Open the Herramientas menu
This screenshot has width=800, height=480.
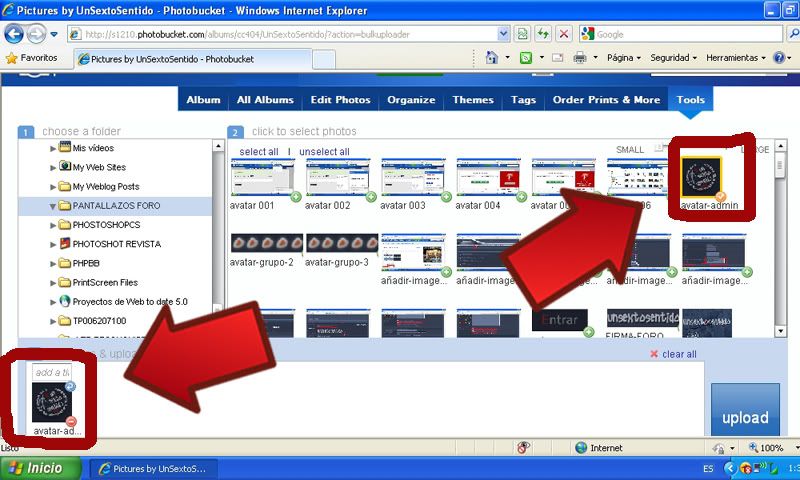point(736,58)
